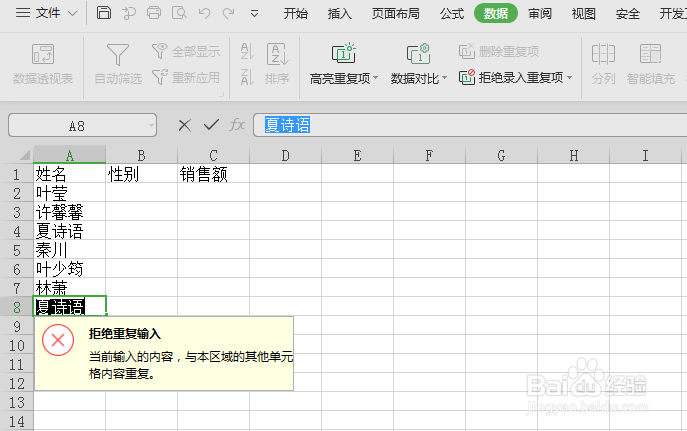Open print preview icon

coord(179,13)
